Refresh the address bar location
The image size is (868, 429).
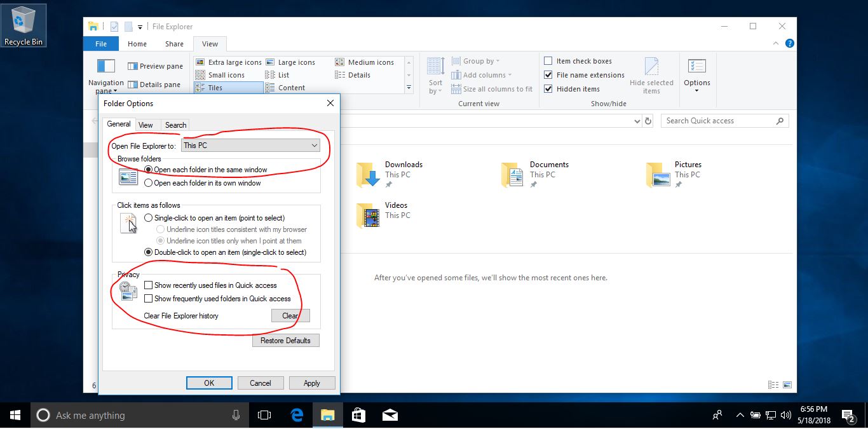coord(648,121)
